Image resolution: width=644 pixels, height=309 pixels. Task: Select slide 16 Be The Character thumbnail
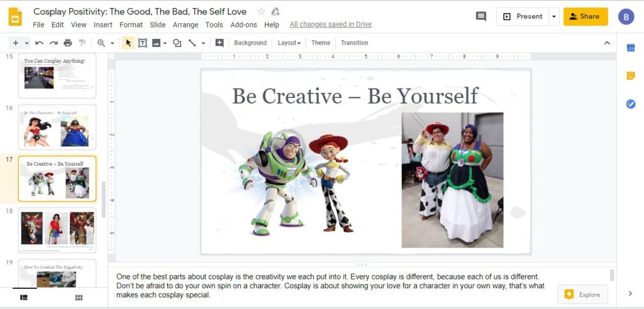click(57, 127)
